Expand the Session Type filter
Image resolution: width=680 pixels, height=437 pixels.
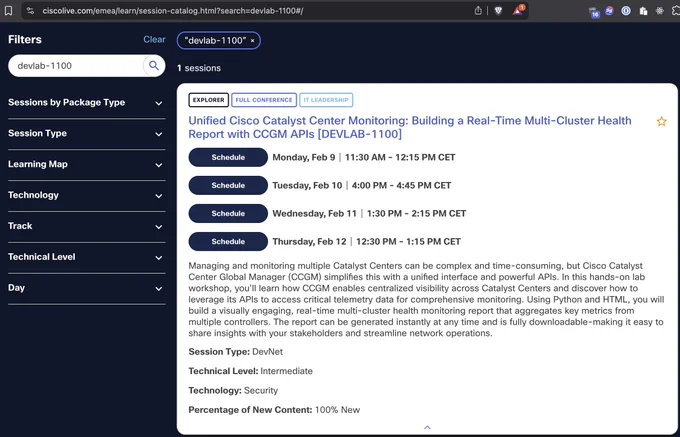tap(87, 134)
